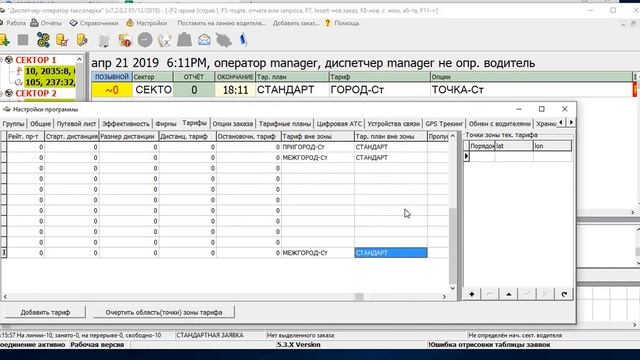
Task: Click the add order icon with green plus
Action: click(x=4, y=40)
